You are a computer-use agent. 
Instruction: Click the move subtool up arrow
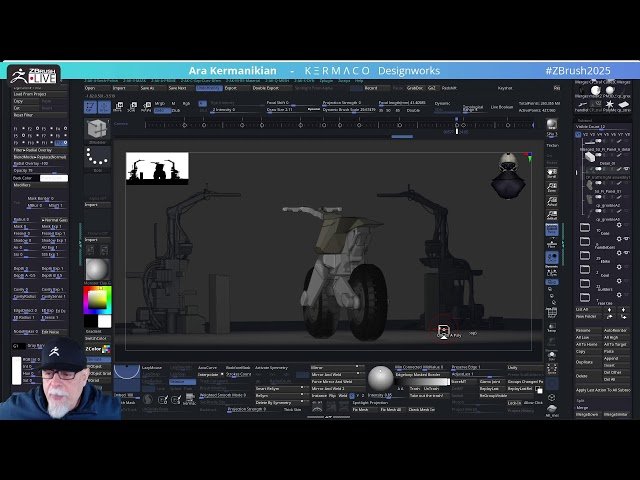610,310
